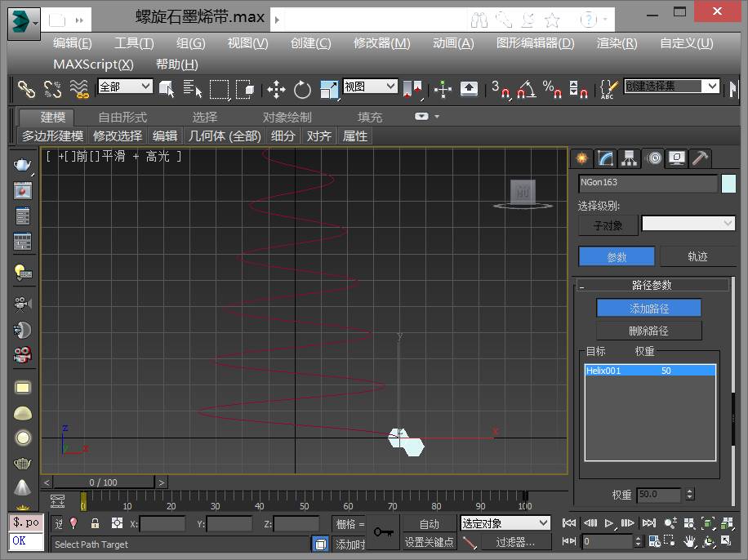Toggle the 自动 auto key mode
This screenshot has width=748, height=560.
(x=429, y=523)
